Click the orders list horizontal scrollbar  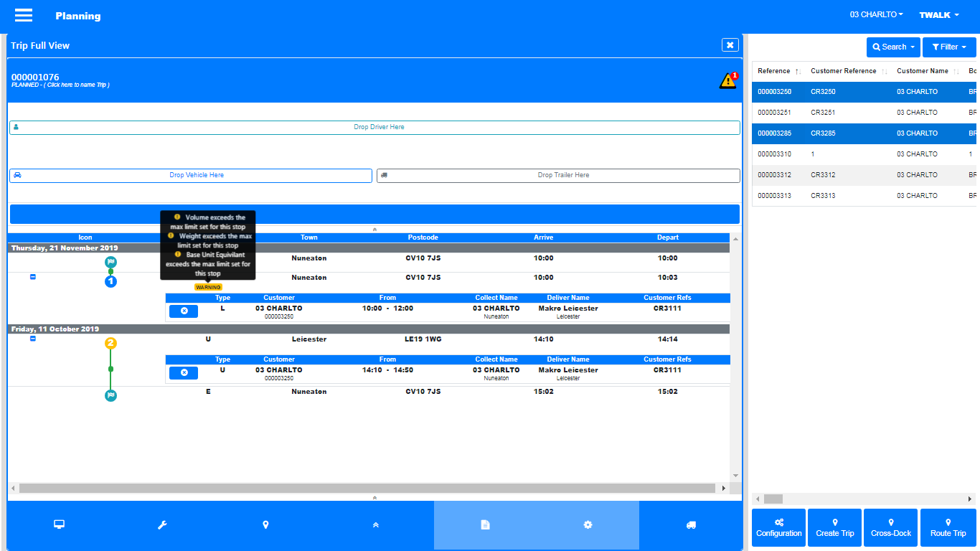[x=773, y=499]
